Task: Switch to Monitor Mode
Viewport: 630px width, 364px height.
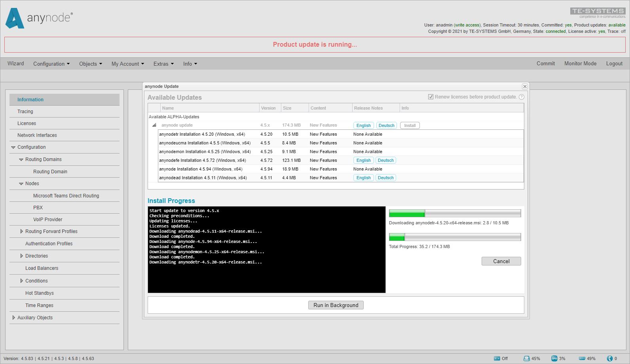Action: (x=580, y=64)
